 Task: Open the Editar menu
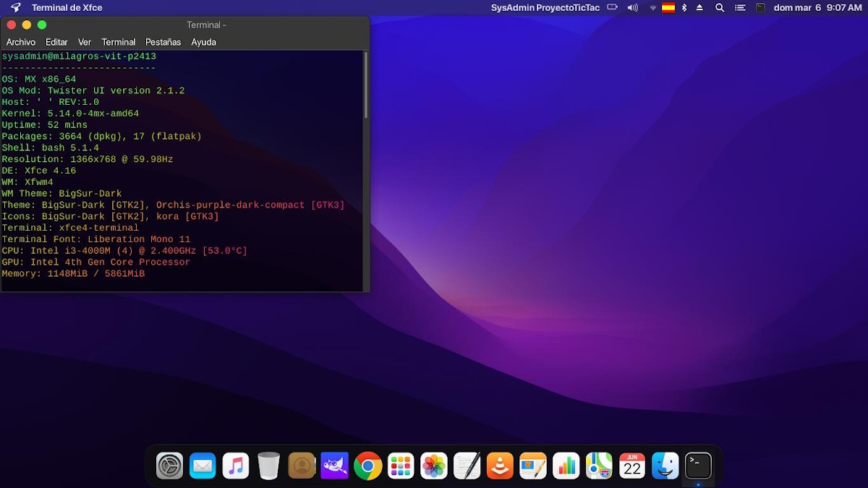[x=56, y=42]
